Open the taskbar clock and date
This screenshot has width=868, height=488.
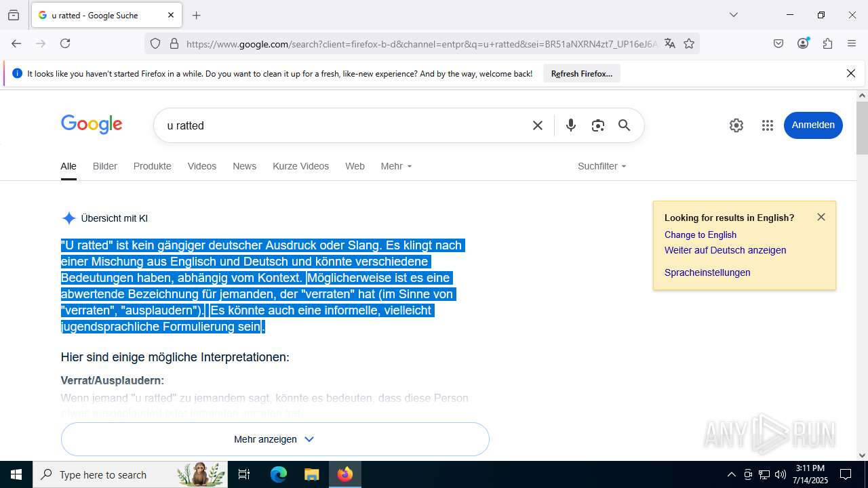click(x=810, y=474)
